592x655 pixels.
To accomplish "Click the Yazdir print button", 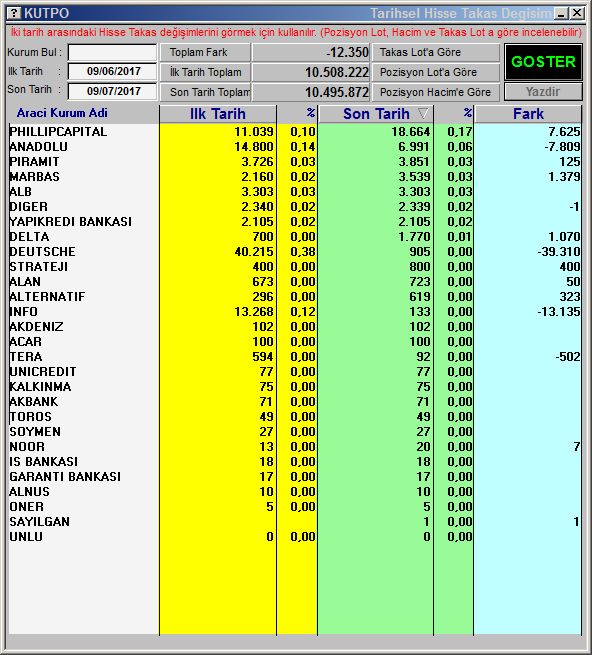I will (543, 91).
